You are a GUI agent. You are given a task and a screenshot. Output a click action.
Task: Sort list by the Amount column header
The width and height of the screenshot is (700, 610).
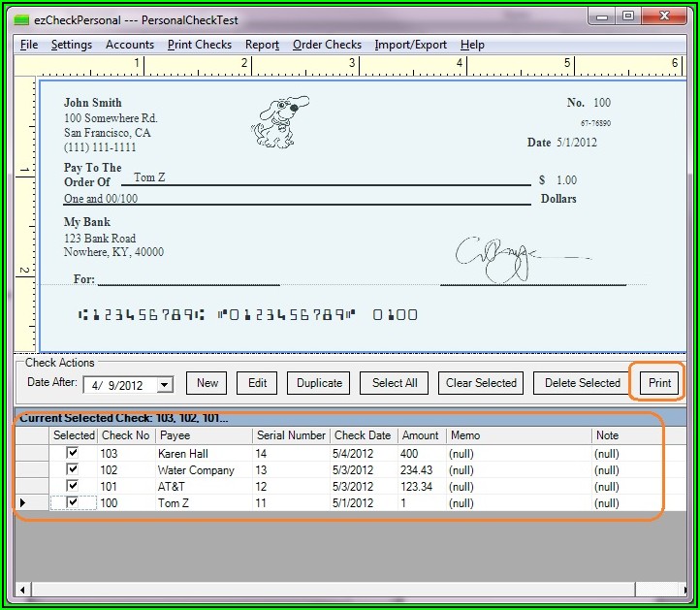[420, 435]
